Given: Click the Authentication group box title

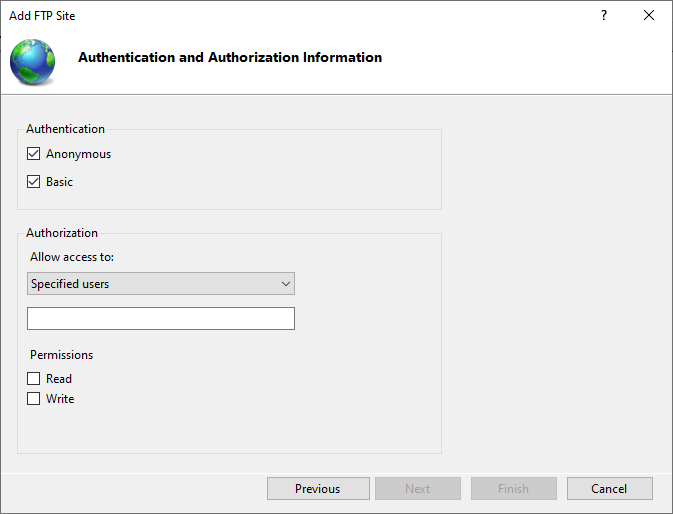Looking at the screenshot, I should pos(65,129).
